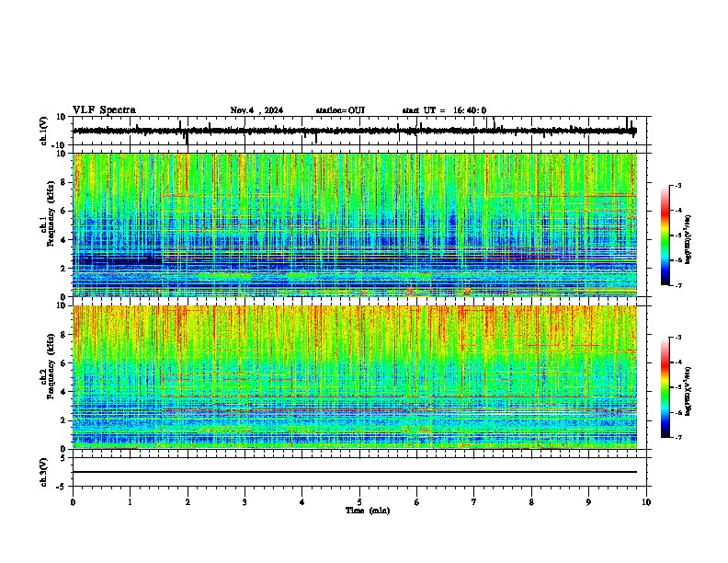This screenshot has width=728, height=563.
Task: Click the "ch.3(V)" axis label
Action: tap(44, 472)
